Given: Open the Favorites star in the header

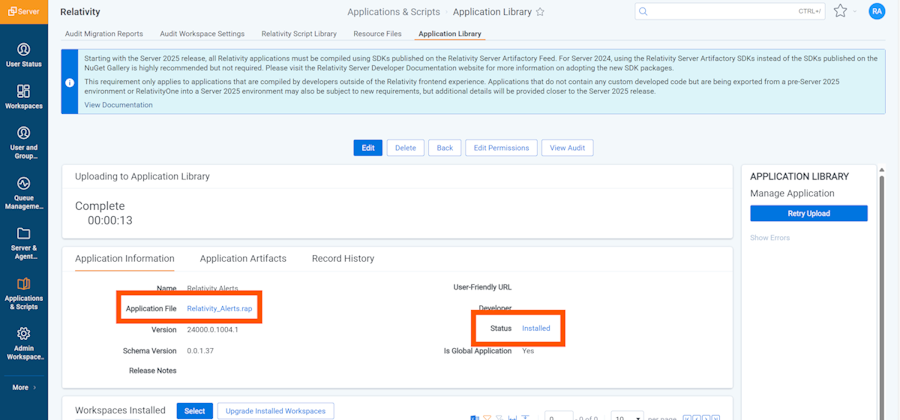Looking at the screenshot, I should [x=840, y=11].
